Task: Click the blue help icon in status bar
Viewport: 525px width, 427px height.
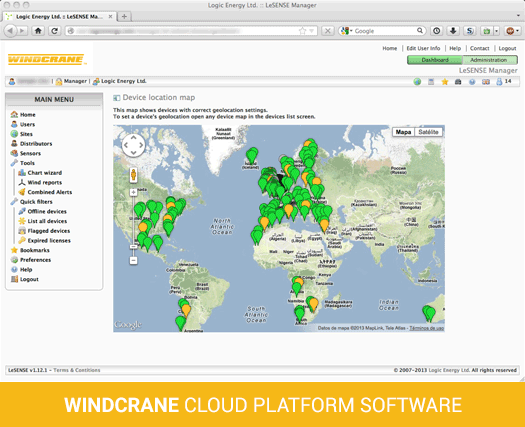Action: (472, 82)
